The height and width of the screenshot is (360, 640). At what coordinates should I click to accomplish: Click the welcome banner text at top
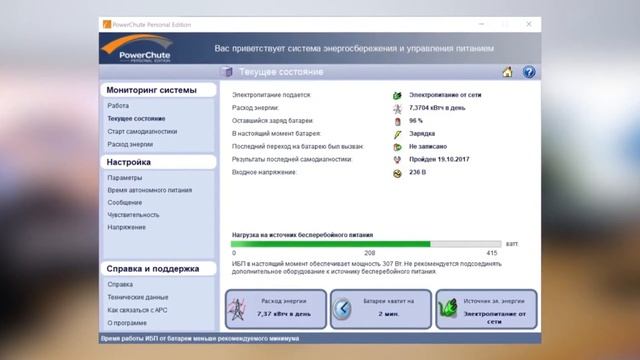pyautogui.click(x=354, y=48)
